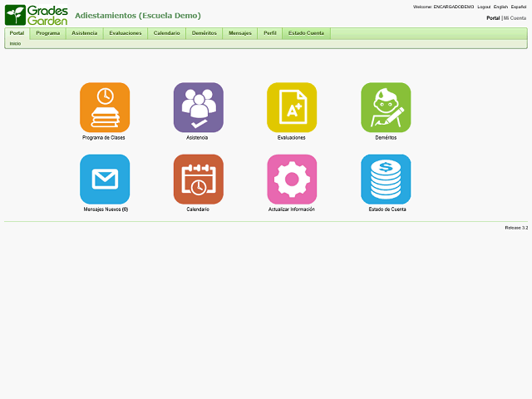532x399 pixels.
Task: Open the purple Asistencia people icon
Action: [199, 107]
